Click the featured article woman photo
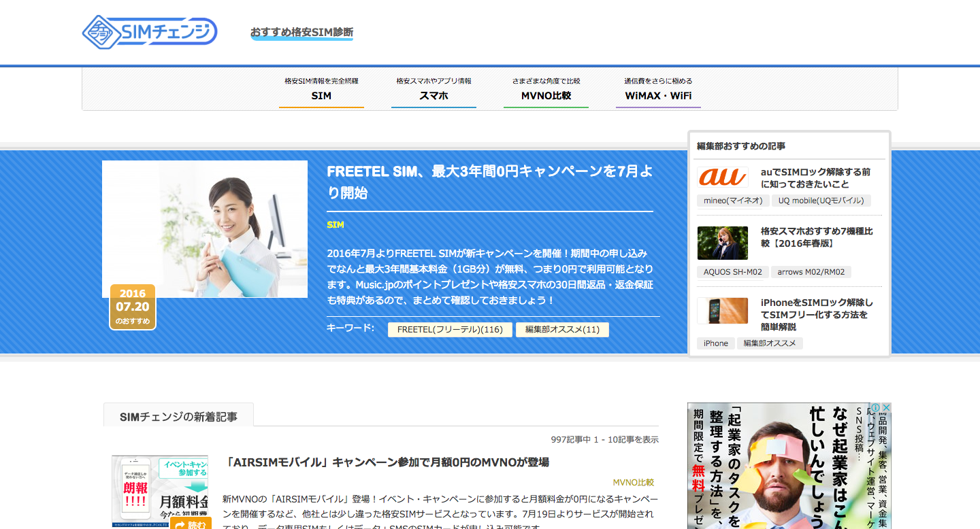The image size is (980, 529). click(205, 229)
